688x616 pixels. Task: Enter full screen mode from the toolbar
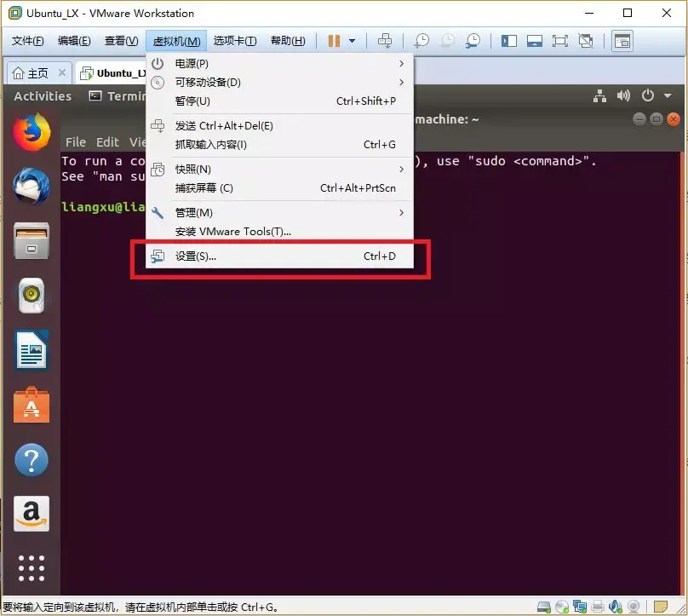pos(560,41)
